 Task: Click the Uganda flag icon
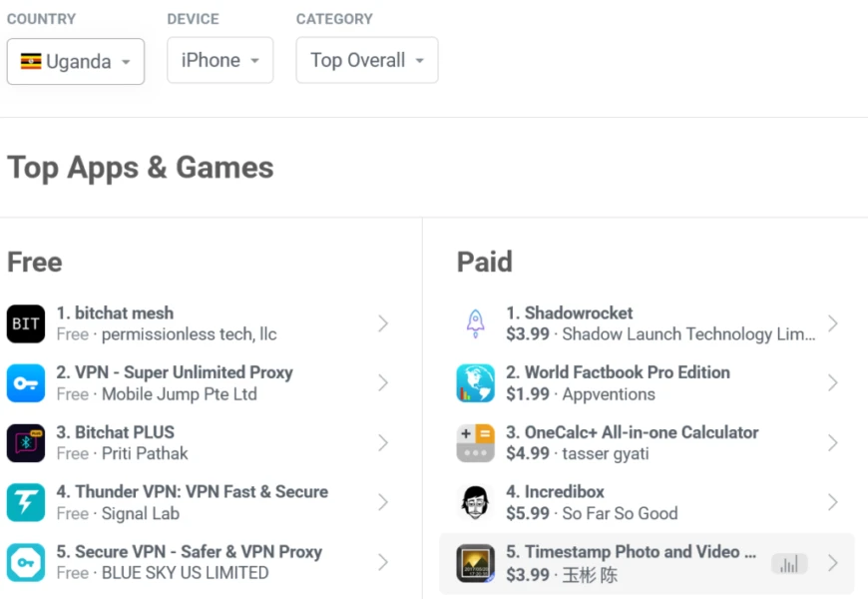[x=30, y=61]
